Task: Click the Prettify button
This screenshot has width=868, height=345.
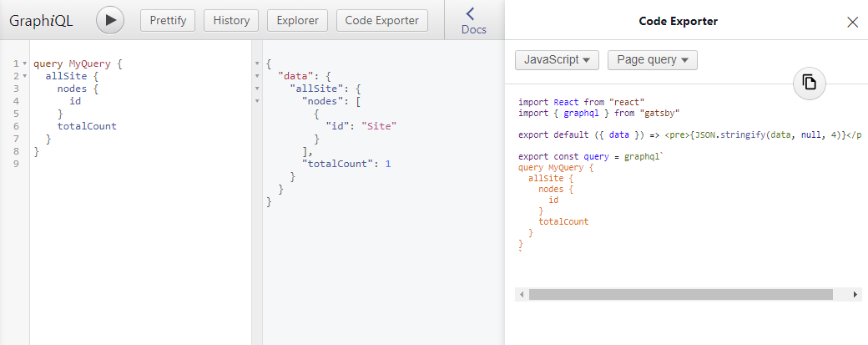Action: click(168, 21)
